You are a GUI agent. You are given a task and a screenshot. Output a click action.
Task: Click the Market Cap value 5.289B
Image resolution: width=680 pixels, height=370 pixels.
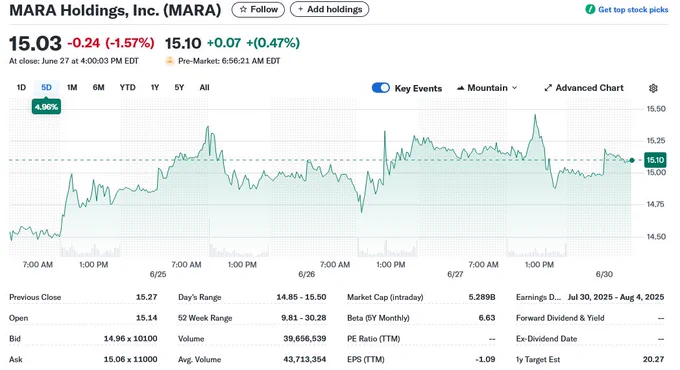tap(482, 297)
